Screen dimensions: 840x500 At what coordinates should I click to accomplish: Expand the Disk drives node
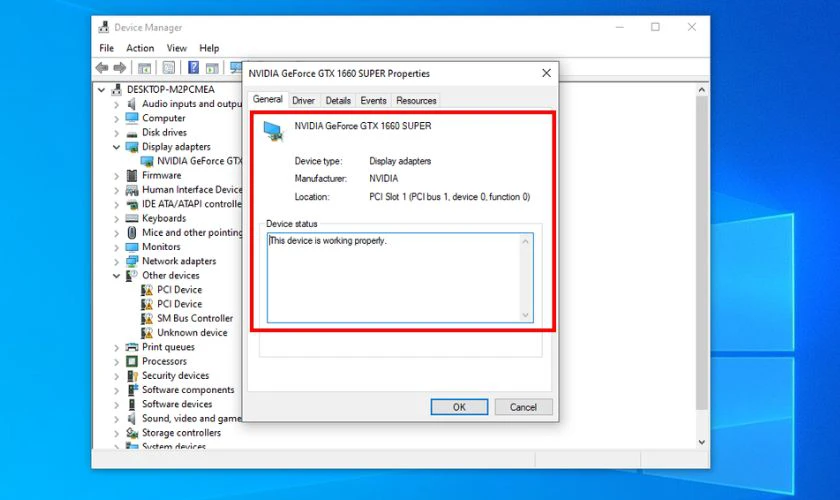(x=117, y=133)
